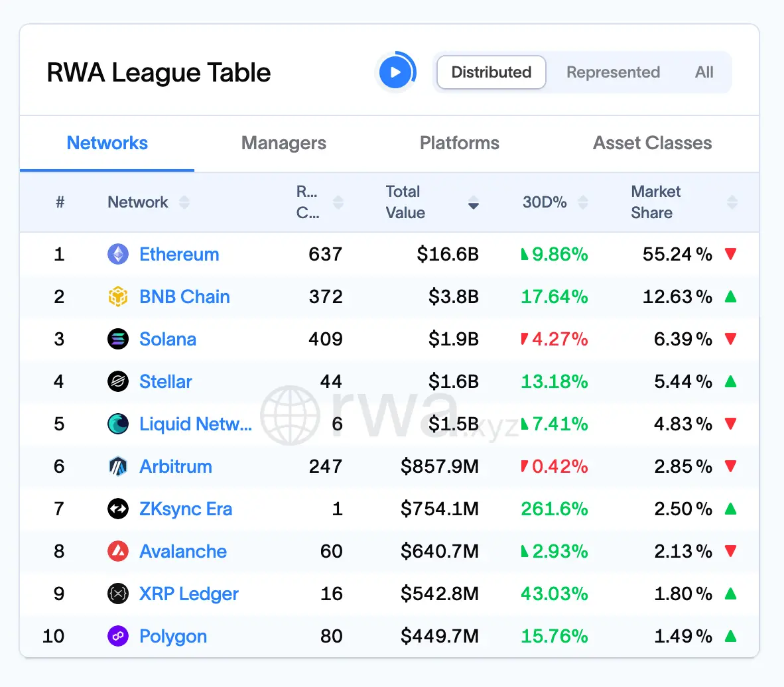Click the Market Share sort chevron
This screenshot has width=784, height=687.
point(731,202)
